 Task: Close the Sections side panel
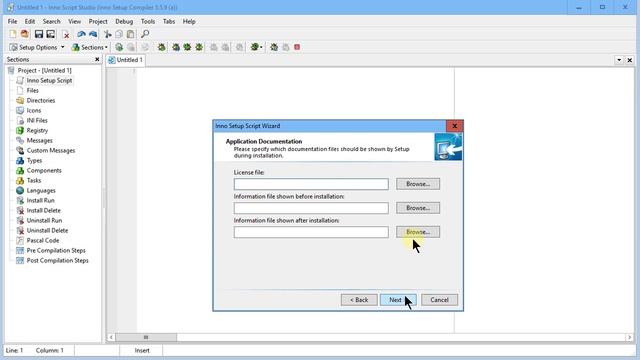coord(97,60)
